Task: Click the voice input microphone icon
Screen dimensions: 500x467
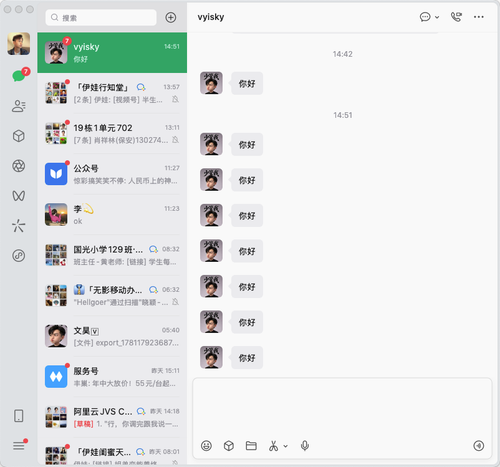Action: [x=305, y=446]
